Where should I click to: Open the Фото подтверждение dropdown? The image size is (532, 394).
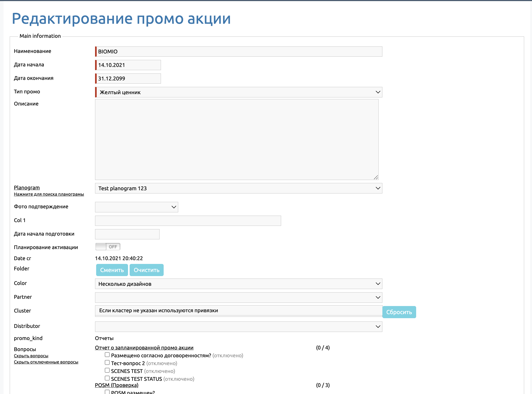[136, 207]
